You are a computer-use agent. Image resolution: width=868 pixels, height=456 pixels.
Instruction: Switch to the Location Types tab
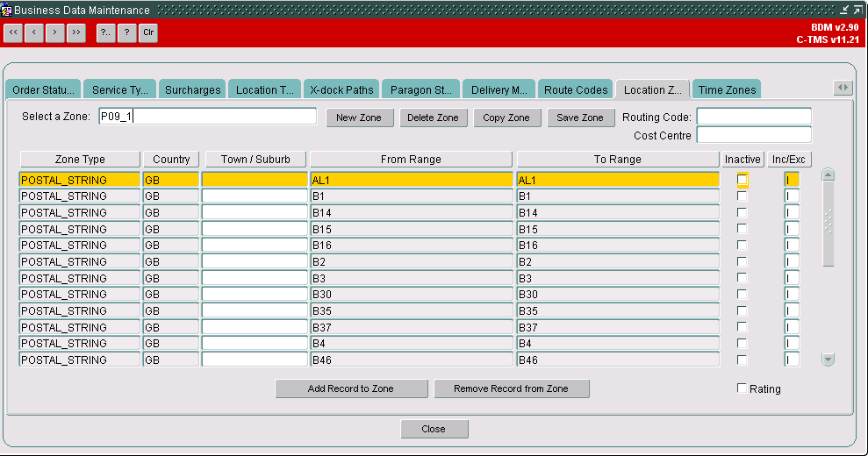(264, 89)
